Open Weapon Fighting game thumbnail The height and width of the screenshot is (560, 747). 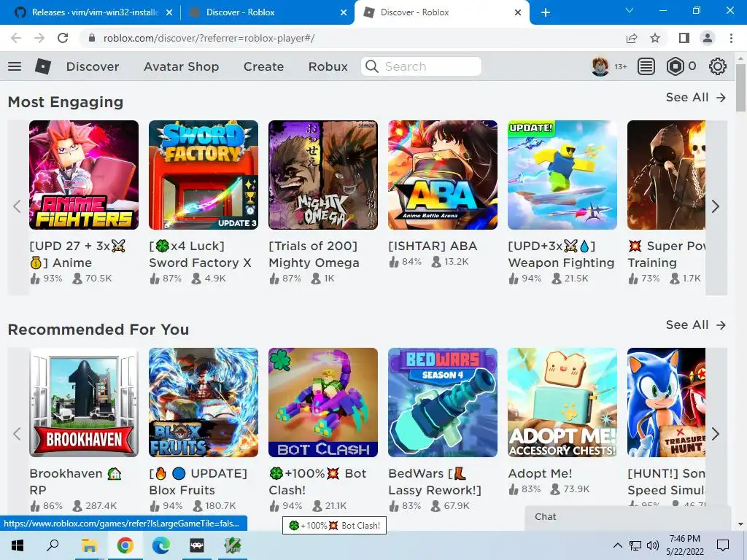[562, 175]
